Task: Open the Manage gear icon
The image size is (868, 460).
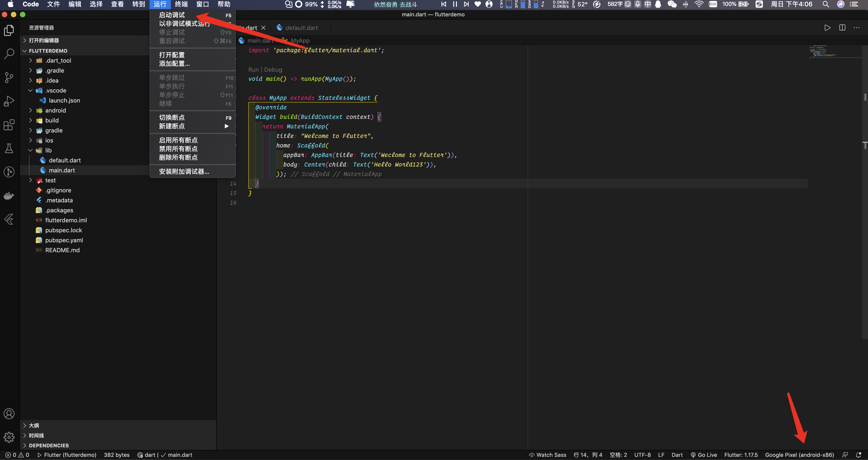Action: (9, 437)
